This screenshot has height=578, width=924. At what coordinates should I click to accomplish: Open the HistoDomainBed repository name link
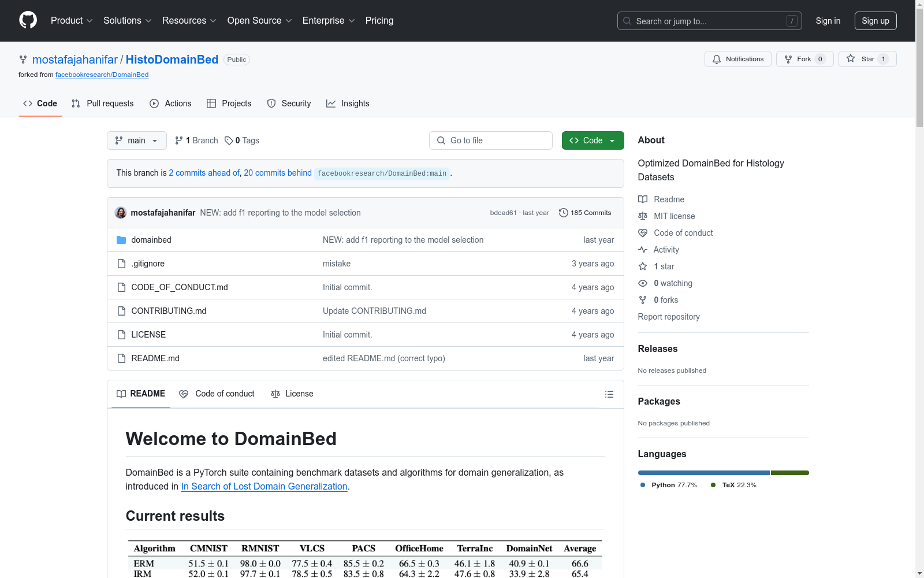[x=172, y=60]
